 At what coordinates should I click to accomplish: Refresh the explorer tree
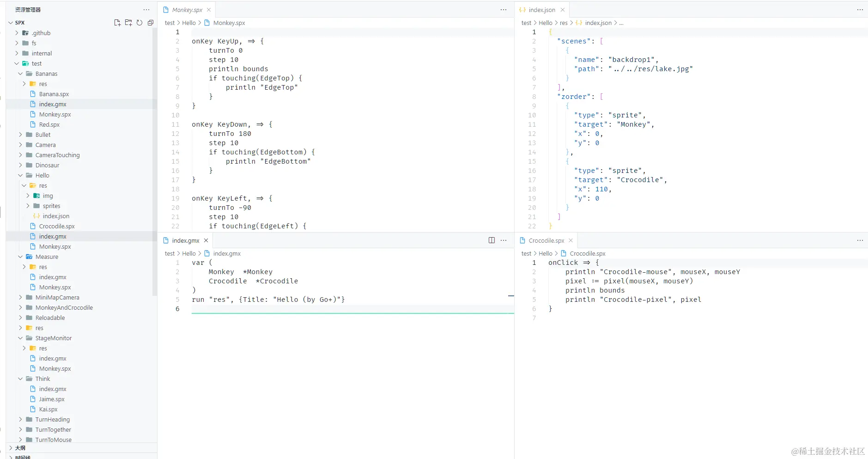[x=140, y=23]
